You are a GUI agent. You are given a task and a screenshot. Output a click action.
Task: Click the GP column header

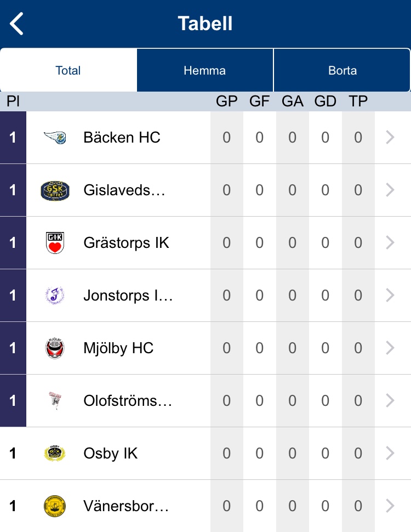coord(226,101)
